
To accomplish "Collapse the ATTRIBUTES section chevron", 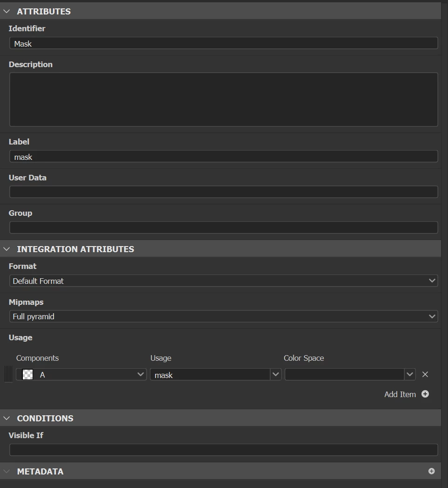I will pos(7,12).
